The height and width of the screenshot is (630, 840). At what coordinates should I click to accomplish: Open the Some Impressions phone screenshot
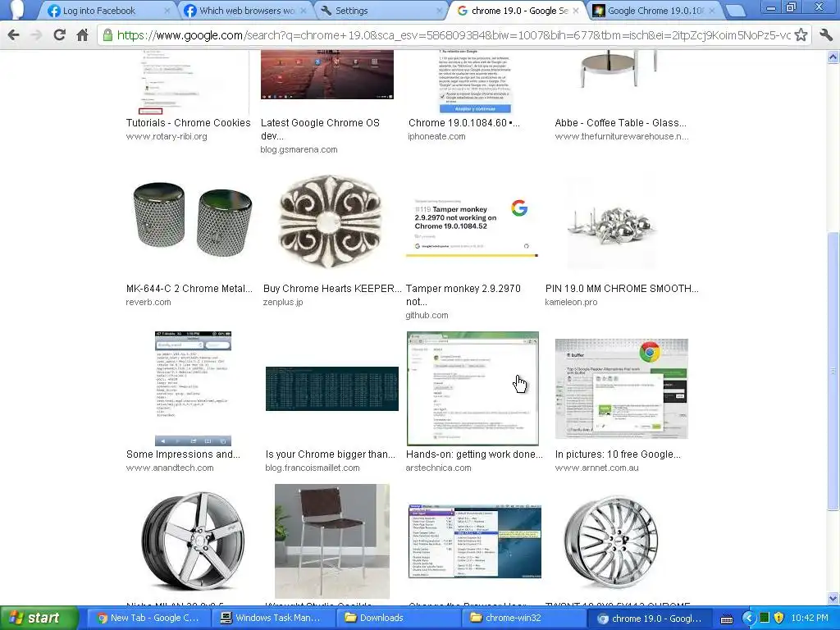click(193, 388)
